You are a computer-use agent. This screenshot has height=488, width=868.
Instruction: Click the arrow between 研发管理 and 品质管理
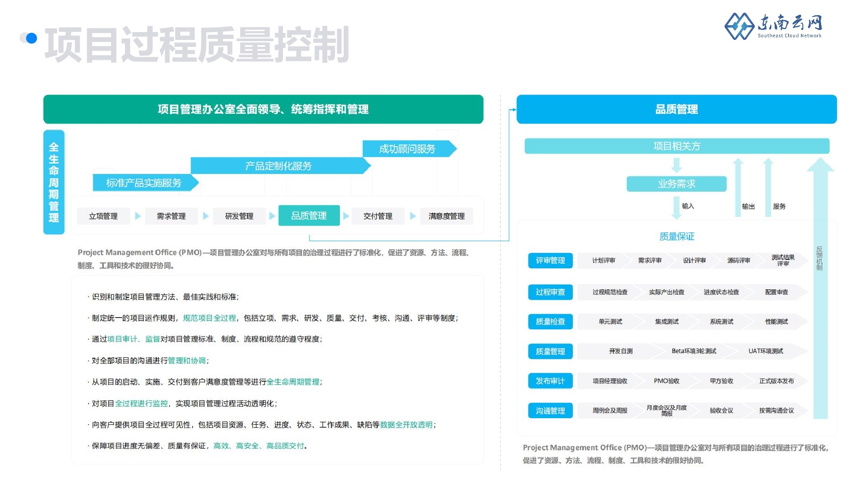[272, 216]
